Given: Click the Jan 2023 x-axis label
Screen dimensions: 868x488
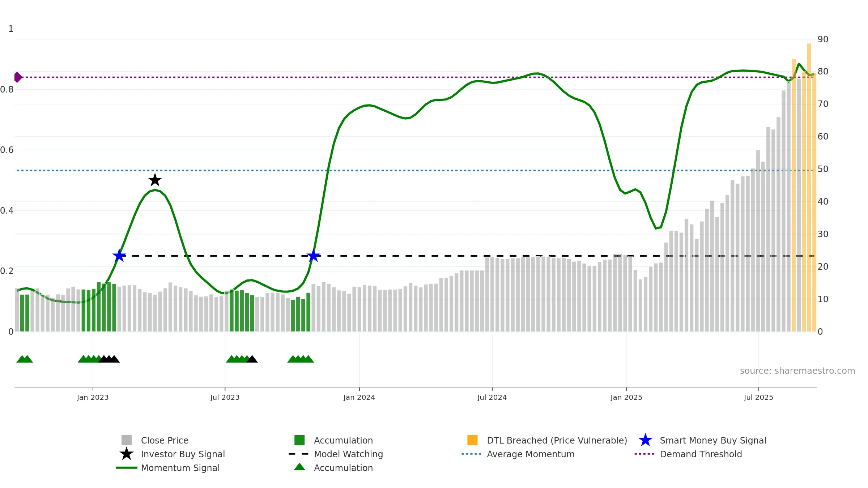Looking at the screenshot, I should (x=93, y=398).
